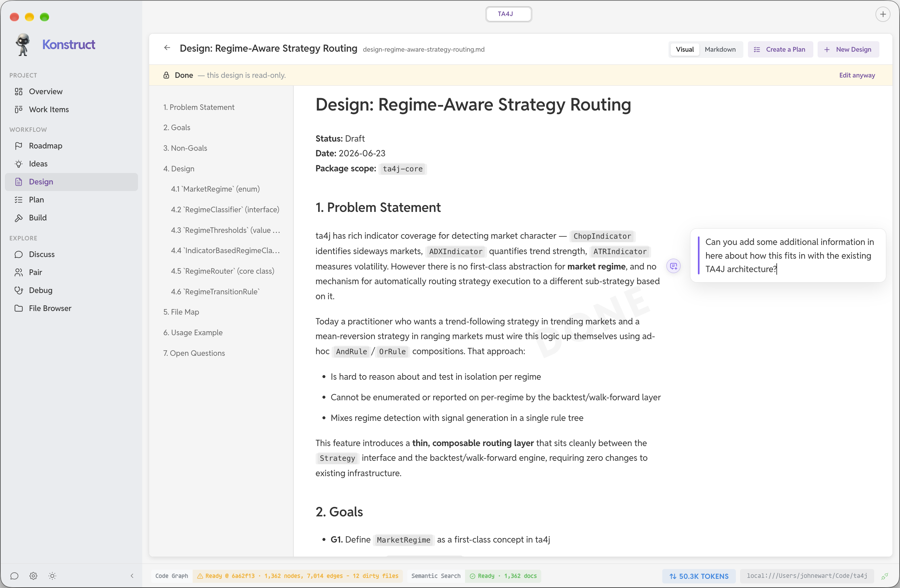Jump to 4. Design in outline
Viewport: 900px width, 588px height.
click(x=179, y=169)
